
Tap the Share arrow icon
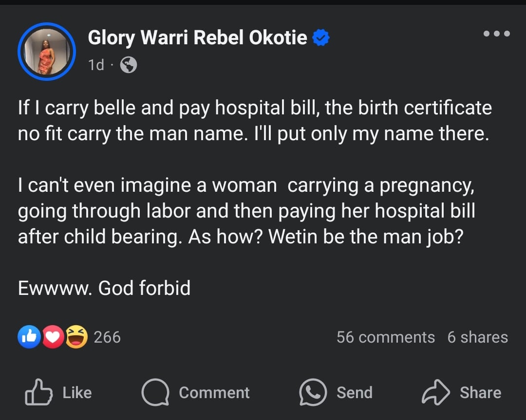coord(435,392)
